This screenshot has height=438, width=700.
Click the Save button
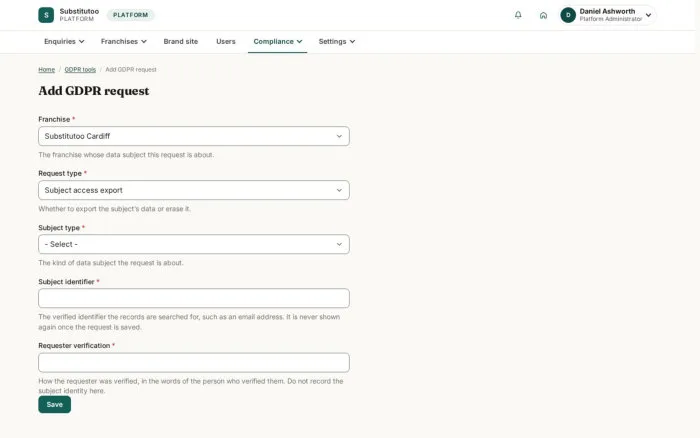[54, 405]
